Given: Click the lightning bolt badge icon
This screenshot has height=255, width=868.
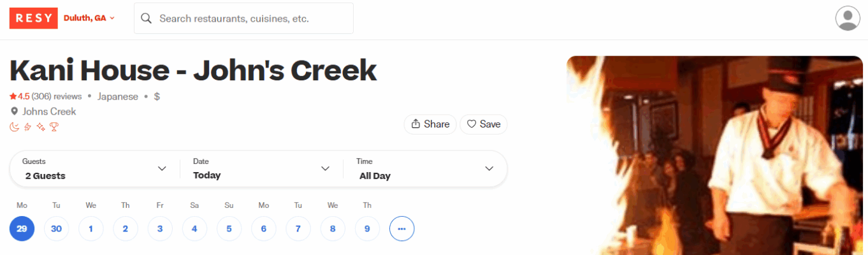Looking at the screenshot, I should click(27, 127).
